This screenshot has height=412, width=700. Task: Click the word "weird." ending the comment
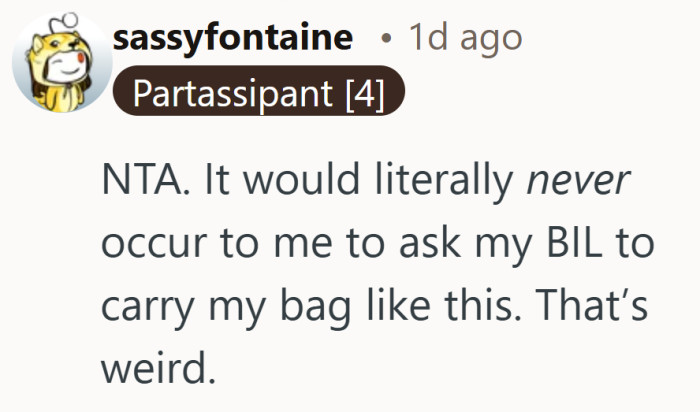[157, 368]
